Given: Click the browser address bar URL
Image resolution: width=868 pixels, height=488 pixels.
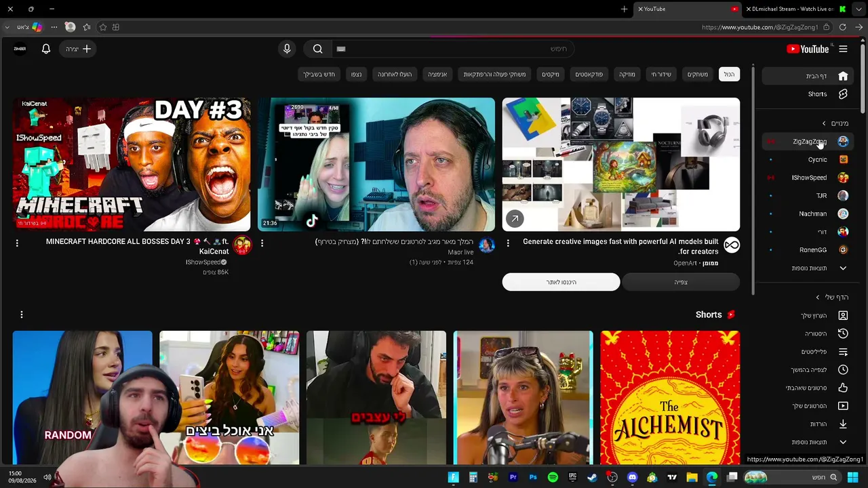Looking at the screenshot, I should pyautogui.click(x=759, y=27).
